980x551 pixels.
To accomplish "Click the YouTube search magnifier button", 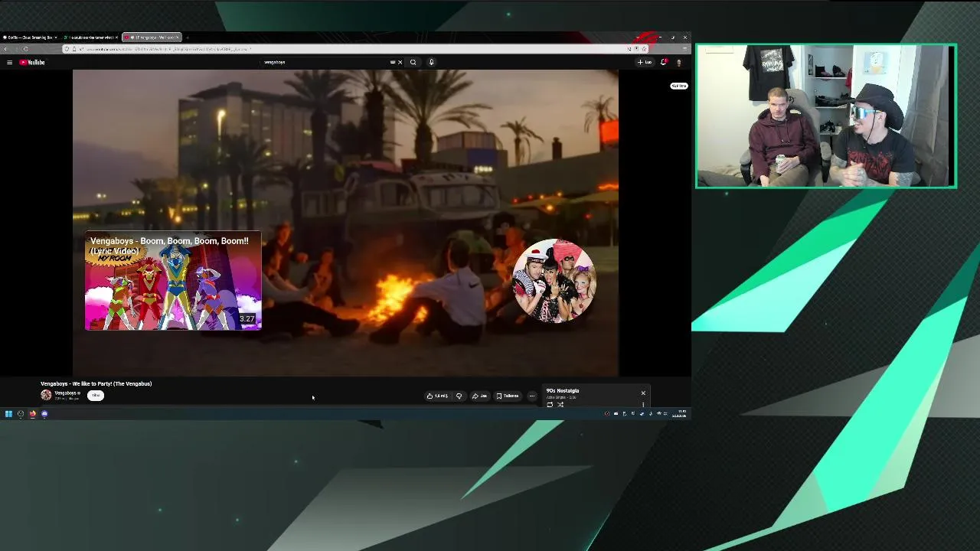I will click(x=413, y=62).
